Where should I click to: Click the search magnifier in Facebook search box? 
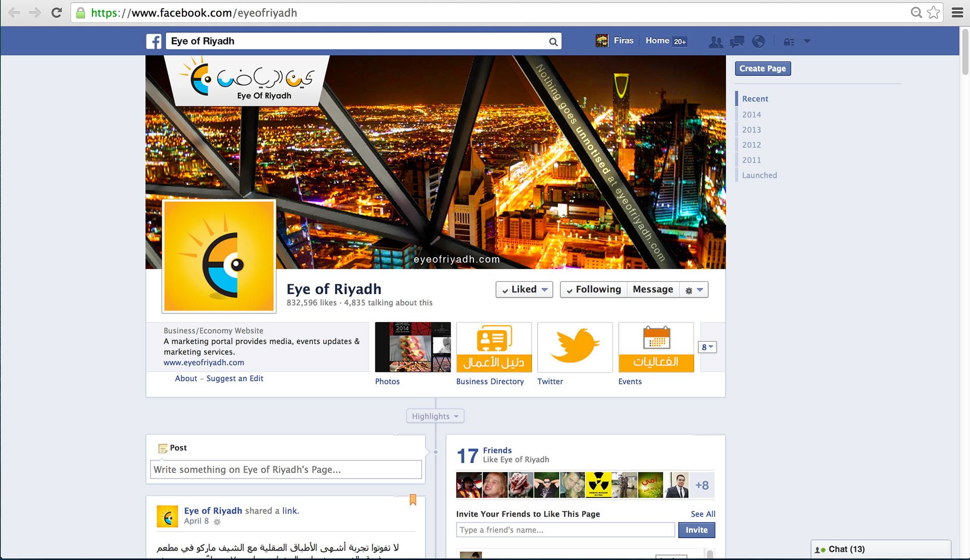(x=553, y=42)
